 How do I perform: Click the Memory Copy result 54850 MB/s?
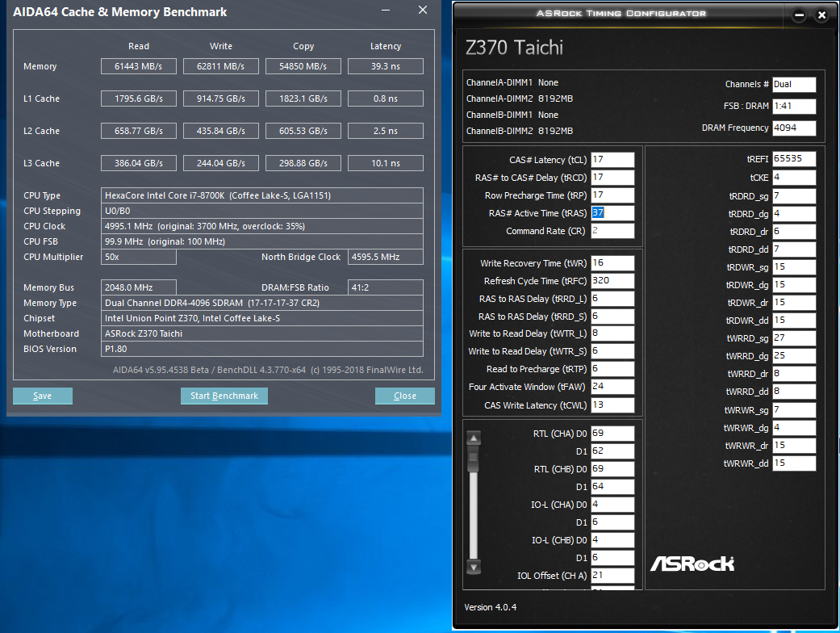(303, 66)
